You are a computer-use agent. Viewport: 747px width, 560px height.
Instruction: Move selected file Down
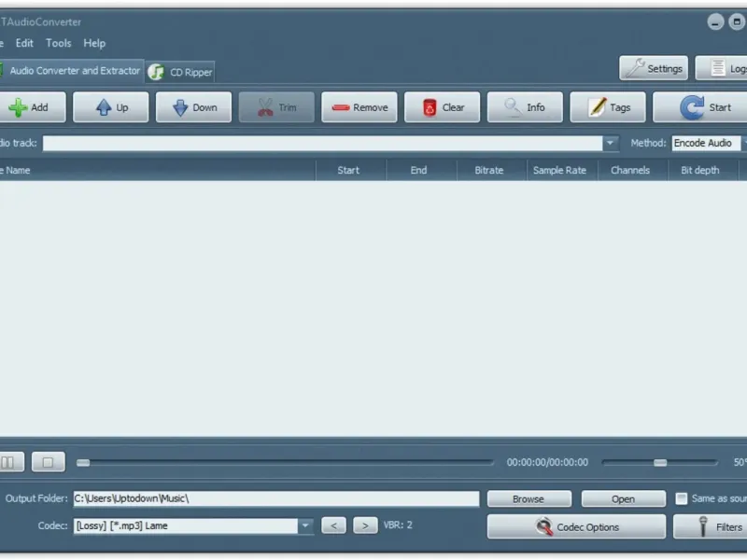193,107
